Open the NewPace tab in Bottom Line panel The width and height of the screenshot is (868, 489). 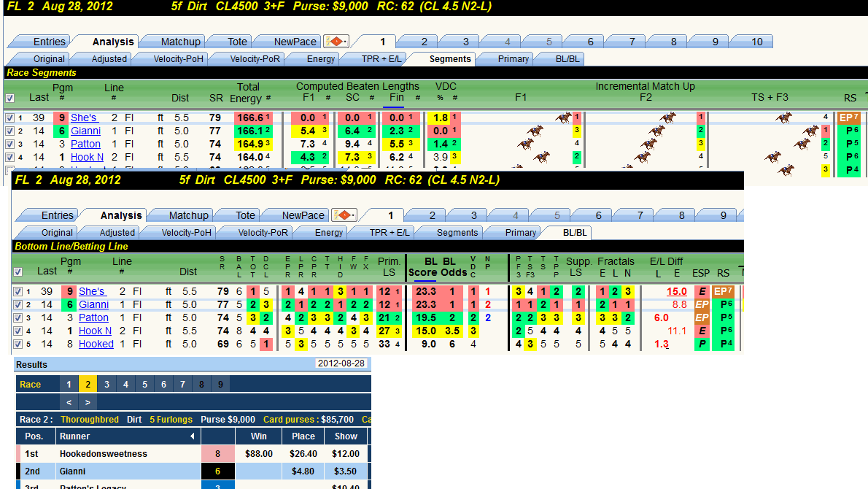point(303,215)
